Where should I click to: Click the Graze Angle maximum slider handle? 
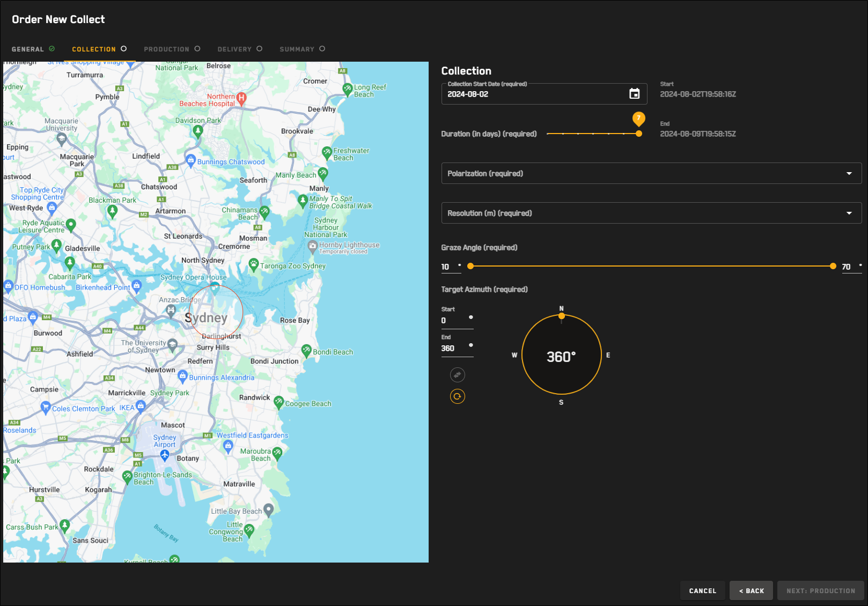pos(833,266)
